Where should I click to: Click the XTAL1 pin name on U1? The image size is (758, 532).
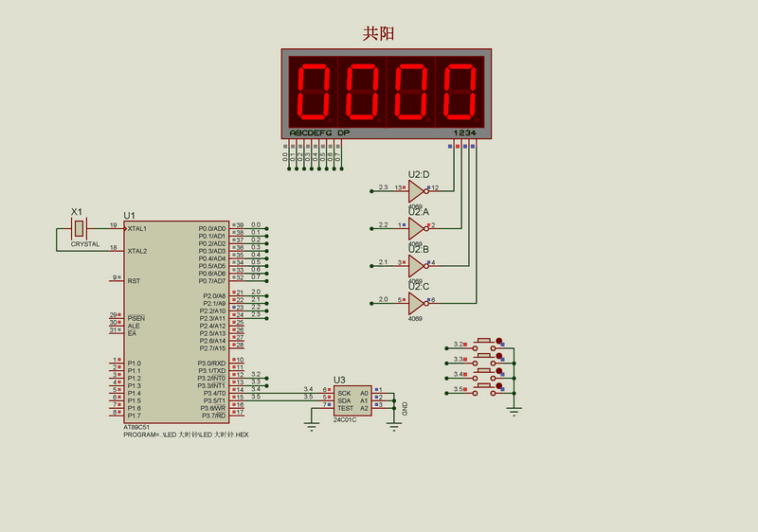coord(137,229)
